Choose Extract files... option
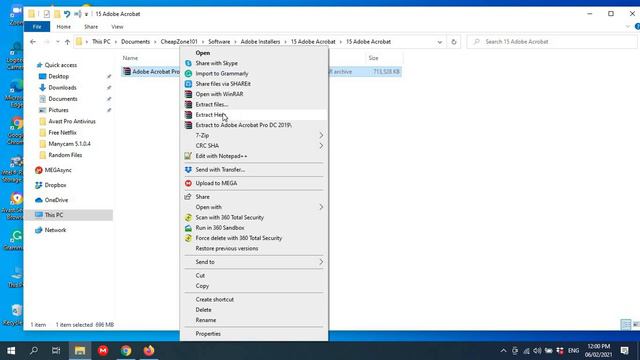This screenshot has width=640, height=360. (x=254, y=104)
